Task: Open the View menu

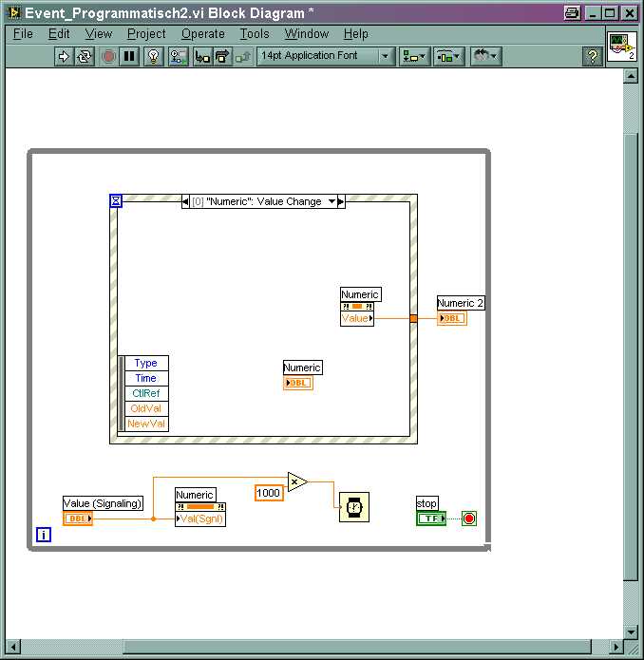Action: [x=99, y=33]
